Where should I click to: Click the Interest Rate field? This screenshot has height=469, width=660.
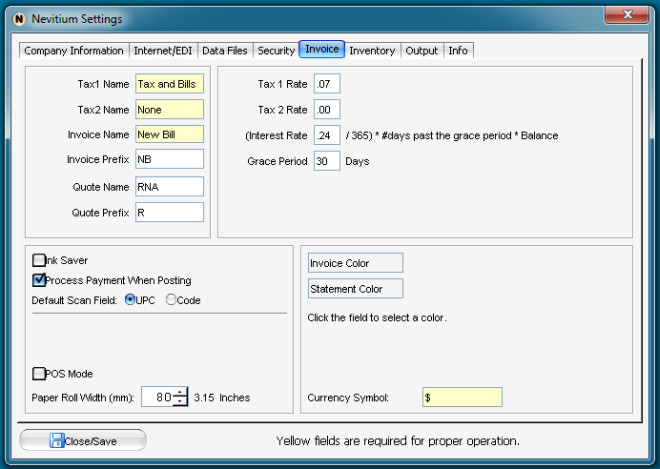pyautogui.click(x=327, y=135)
